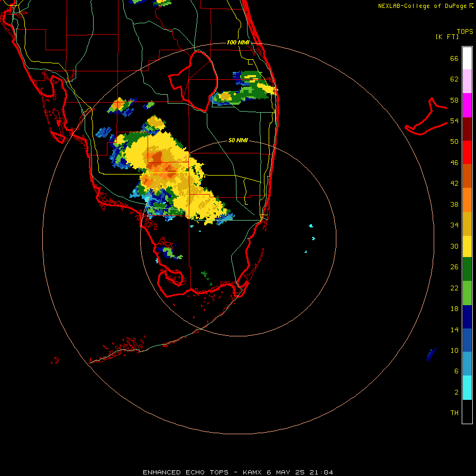Click the 50 NMI range ring label

click(x=237, y=140)
